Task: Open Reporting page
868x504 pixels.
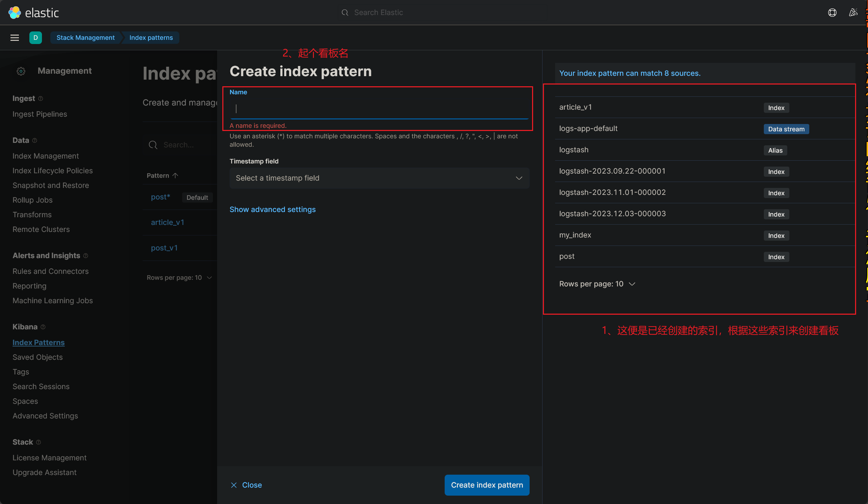Action: click(x=29, y=286)
